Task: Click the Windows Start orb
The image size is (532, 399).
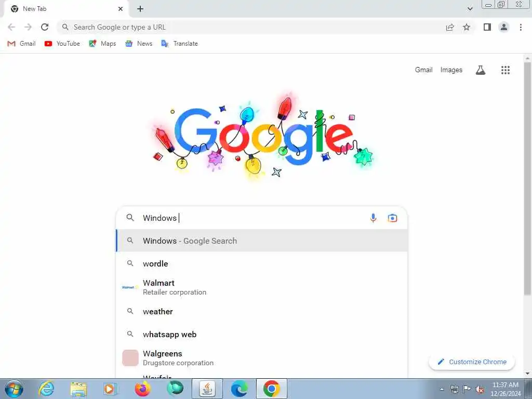Action: [x=14, y=389]
